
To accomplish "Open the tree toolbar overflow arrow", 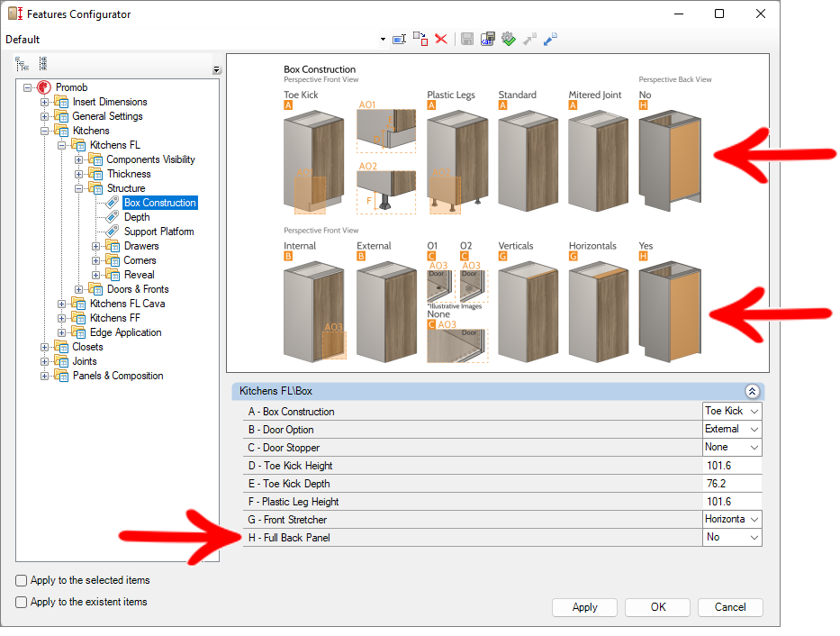I will pos(216,69).
